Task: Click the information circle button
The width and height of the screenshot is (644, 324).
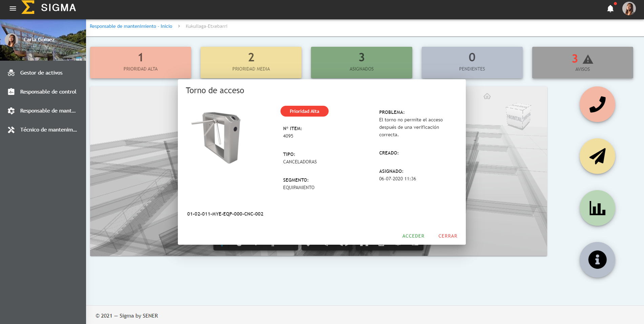Action: click(597, 260)
